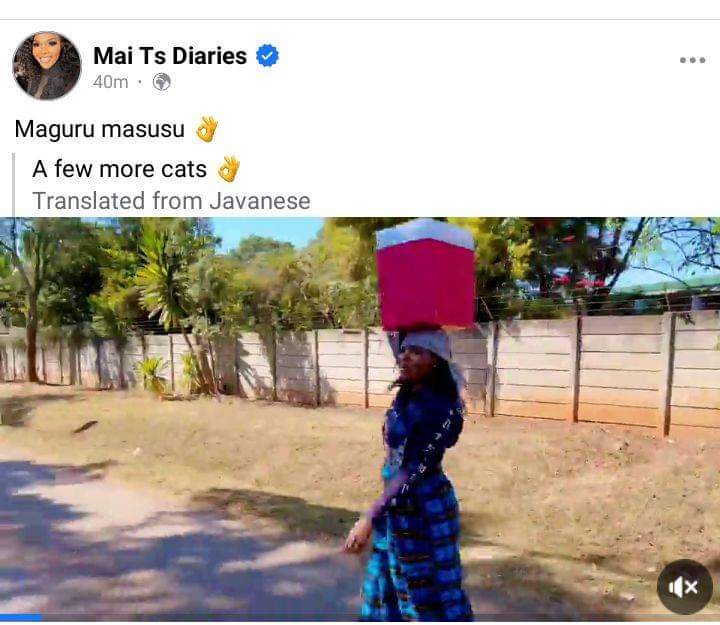The height and width of the screenshot is (625, 720).
Task: Open Mai Ts Diaries profile picture
Action: [x=47, y=65]
